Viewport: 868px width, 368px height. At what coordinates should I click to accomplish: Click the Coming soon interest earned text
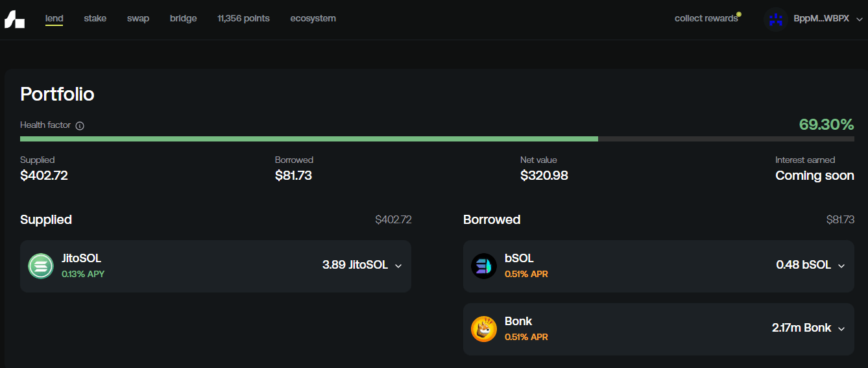(815, 175)
